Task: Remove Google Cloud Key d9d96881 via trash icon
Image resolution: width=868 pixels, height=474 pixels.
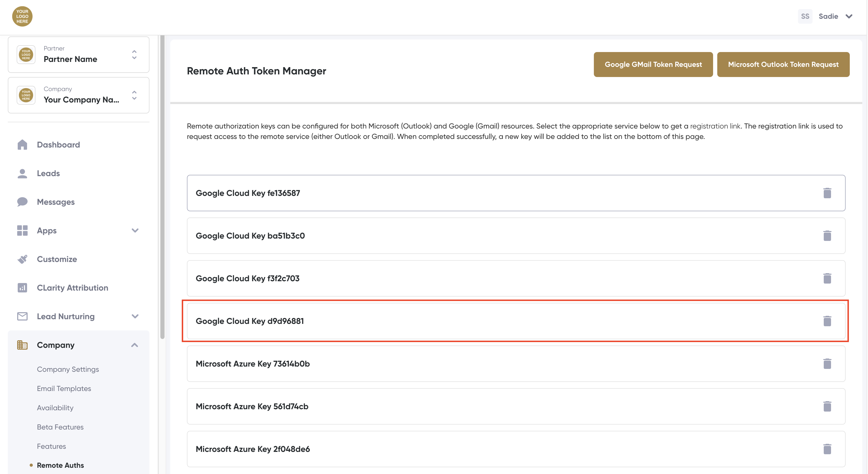Action: pos(827,321)
